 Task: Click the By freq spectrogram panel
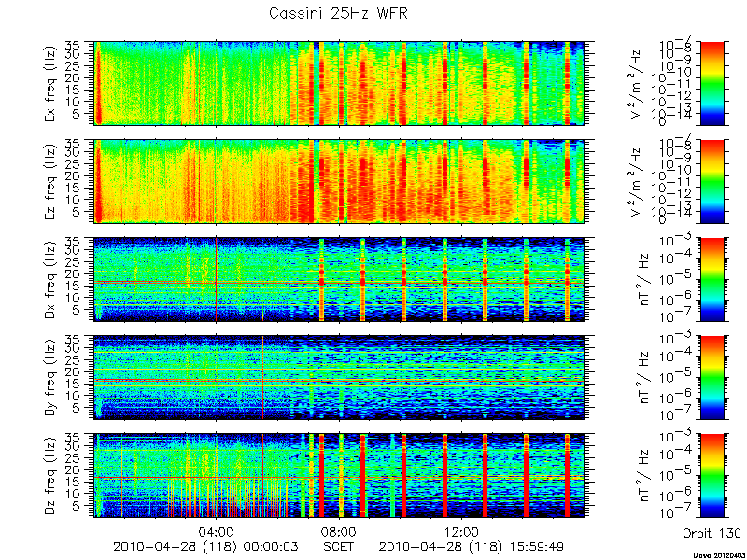(339, 378)
